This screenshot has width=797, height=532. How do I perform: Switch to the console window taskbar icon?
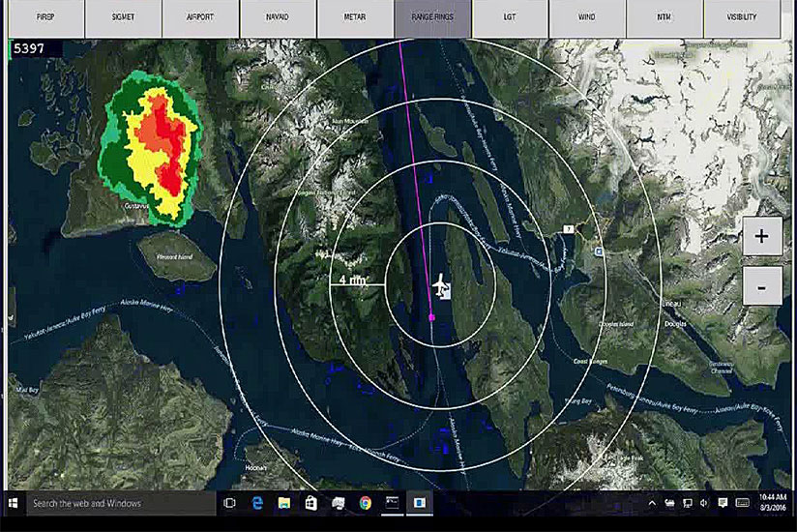(392, 503)
